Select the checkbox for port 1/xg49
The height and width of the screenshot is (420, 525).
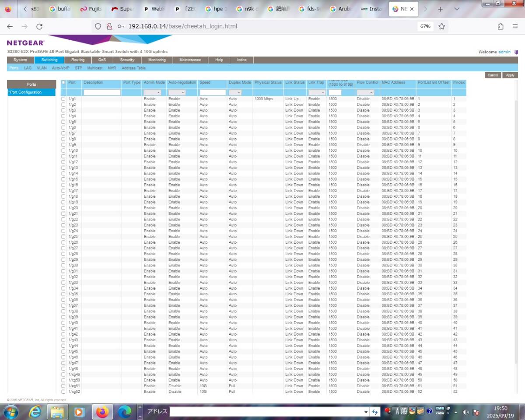[x=63, y=374]
